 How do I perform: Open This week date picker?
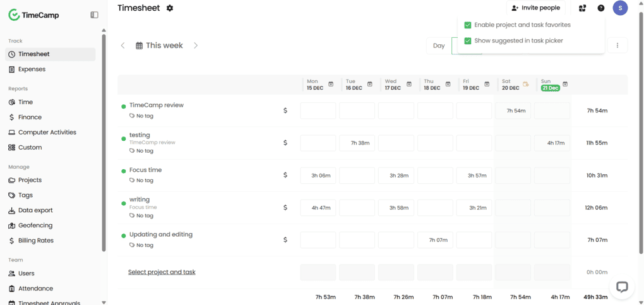point(159,45)
